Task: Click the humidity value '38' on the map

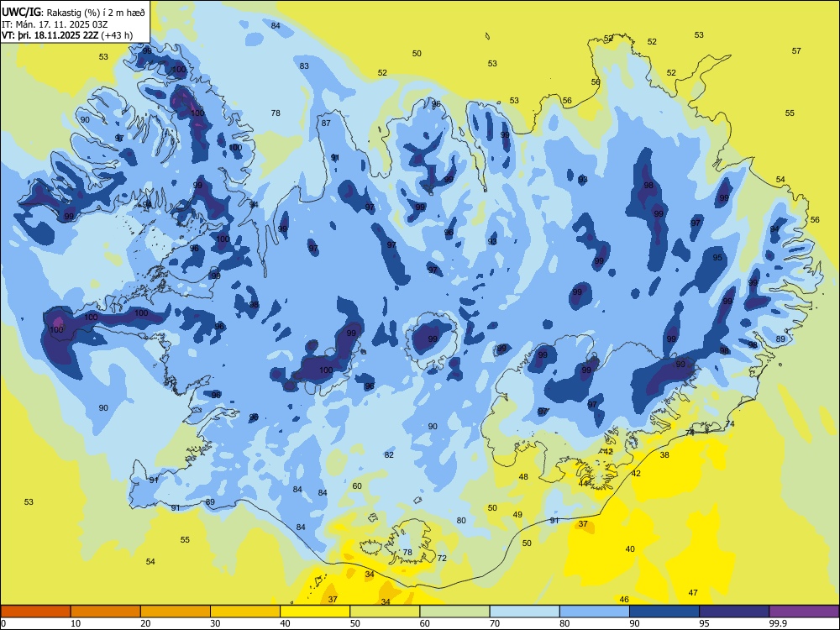Action: 664,454
